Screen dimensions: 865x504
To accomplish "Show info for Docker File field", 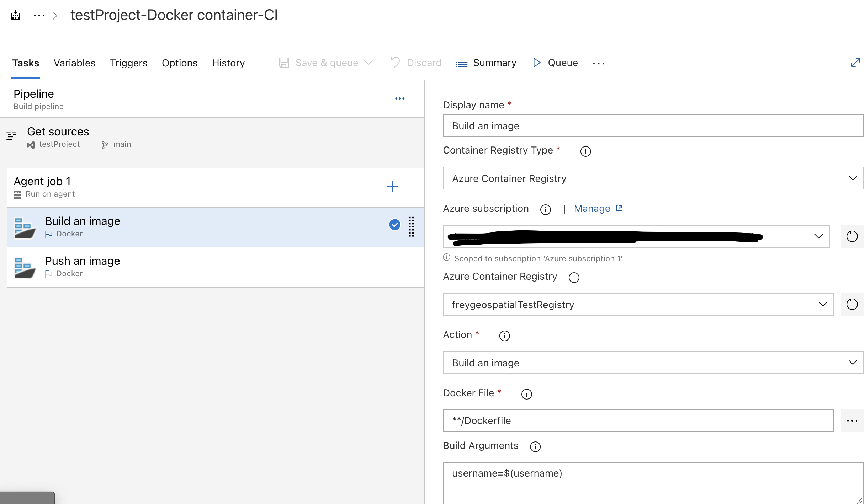I will point(526,394).
